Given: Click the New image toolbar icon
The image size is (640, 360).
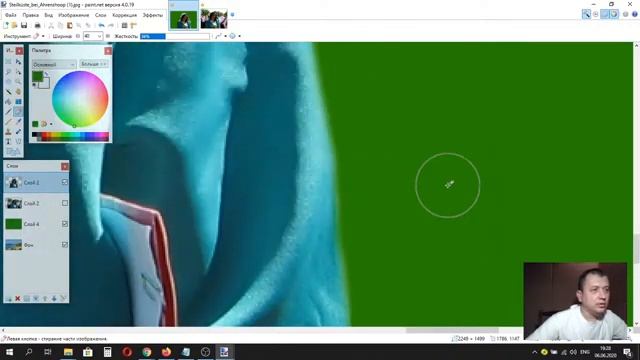Looking at the screenshot, I should 6,25.
